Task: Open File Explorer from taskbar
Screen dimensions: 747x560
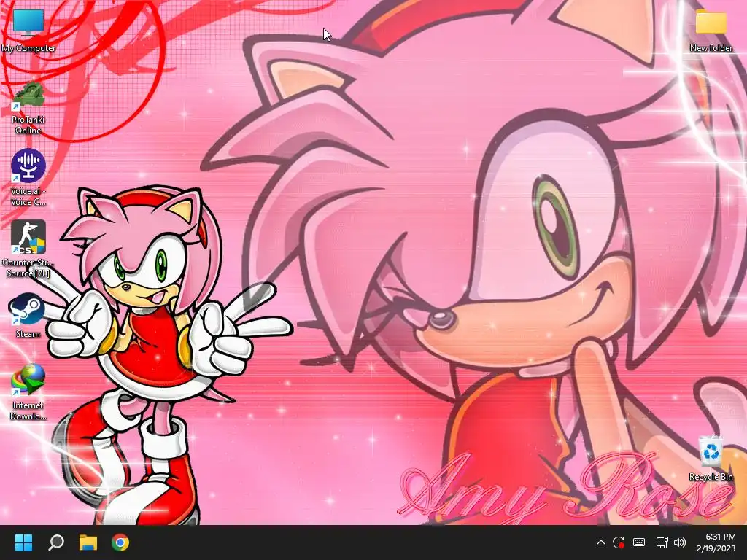Action: point(88,542)
